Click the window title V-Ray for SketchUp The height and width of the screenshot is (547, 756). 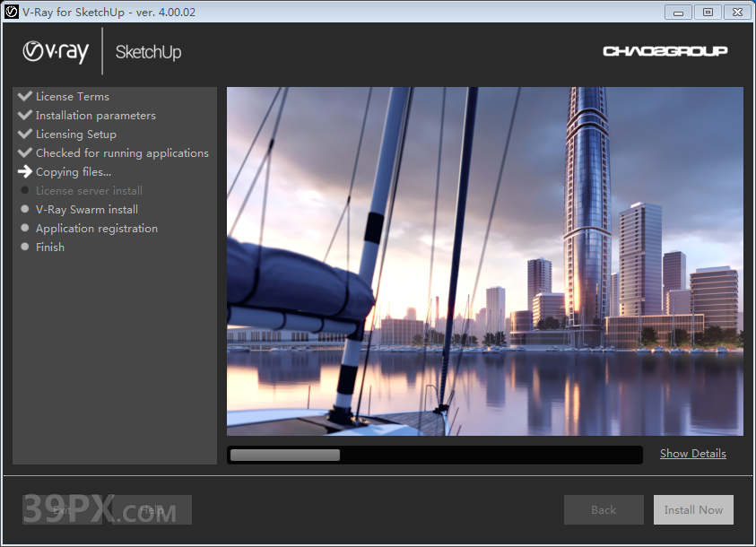(x=109, y=12)
